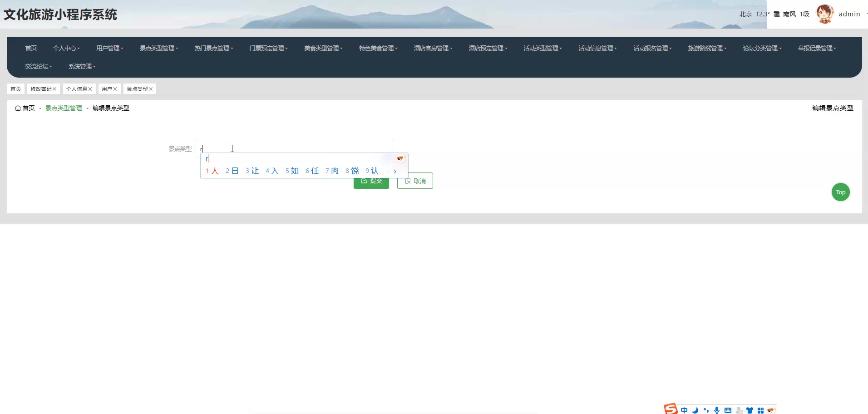Expand the 美食类型管理 menu
This screenshot has height=414, width=868.
pyautogui.click(x=324, y=48)
